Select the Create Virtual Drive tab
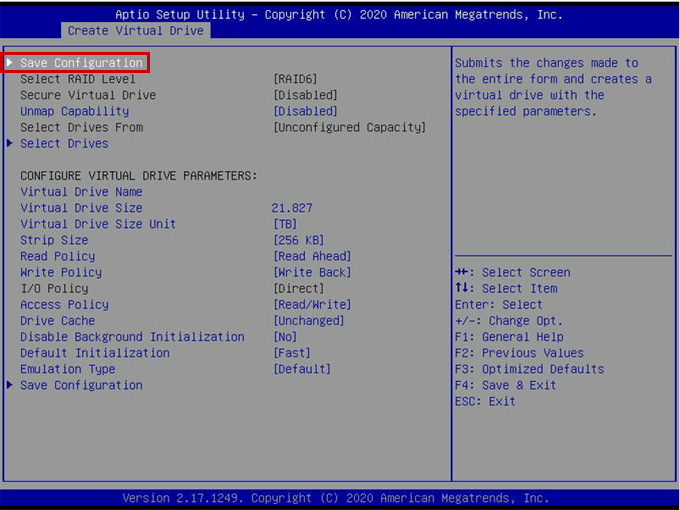 (135, 31)
